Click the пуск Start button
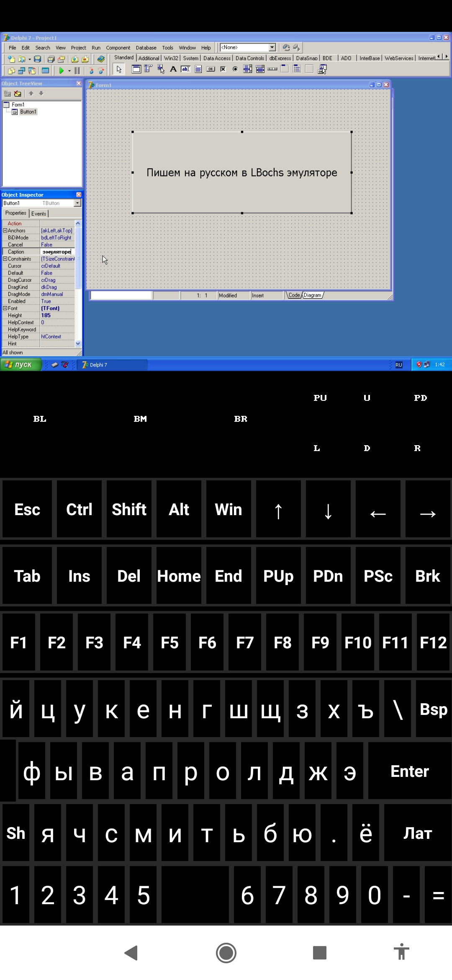This screenshot has width=452, height=980. click(21, 365)
